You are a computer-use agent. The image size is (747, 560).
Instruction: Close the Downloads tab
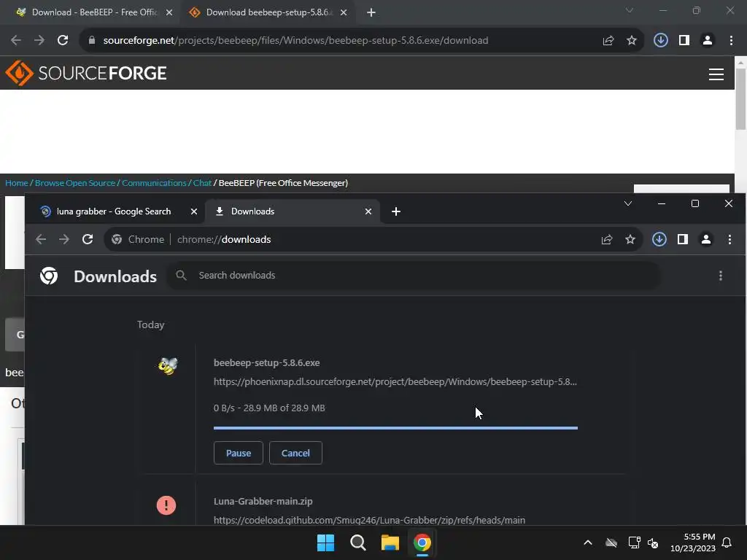coord(368,211)
